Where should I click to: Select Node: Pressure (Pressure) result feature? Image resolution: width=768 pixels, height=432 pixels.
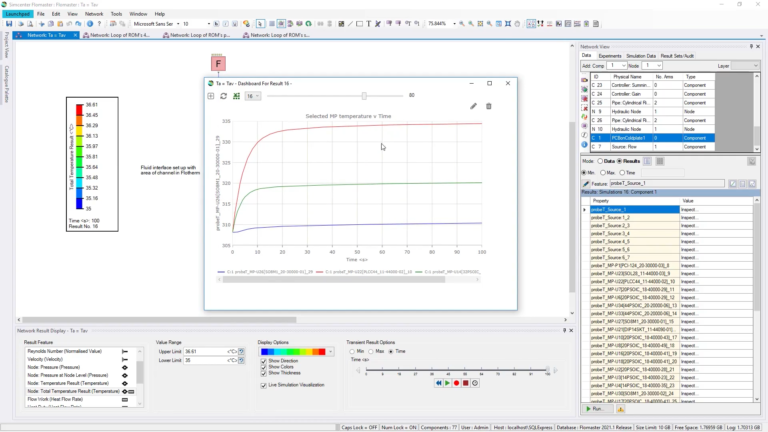(53, 367)
